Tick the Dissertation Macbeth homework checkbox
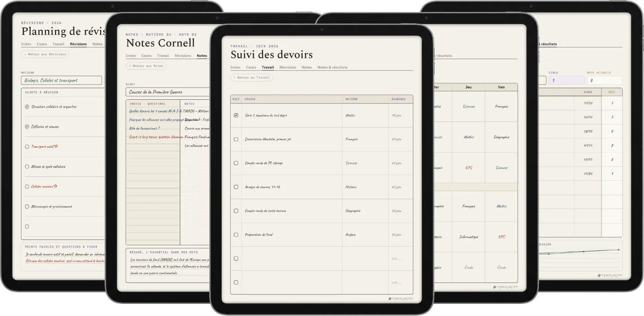 [x=236, y=139]
